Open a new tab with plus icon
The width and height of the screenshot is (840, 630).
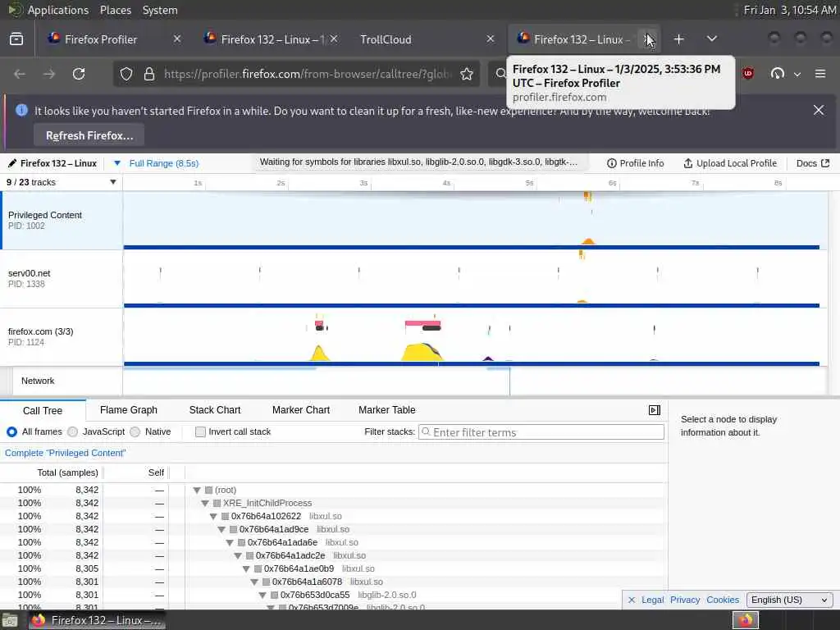[x=678, y=39]
